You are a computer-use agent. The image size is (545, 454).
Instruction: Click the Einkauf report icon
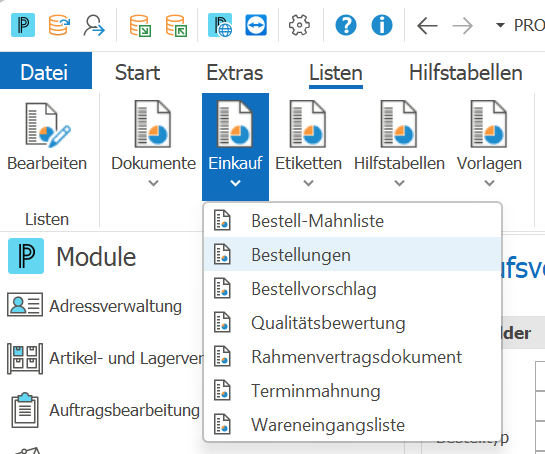[235, 124]
